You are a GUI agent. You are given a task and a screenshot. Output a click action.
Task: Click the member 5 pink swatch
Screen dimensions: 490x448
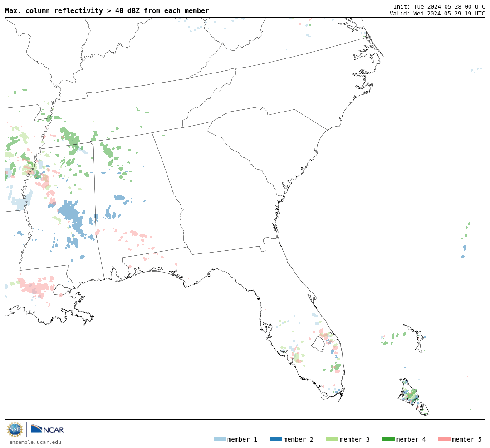point(444,439)
